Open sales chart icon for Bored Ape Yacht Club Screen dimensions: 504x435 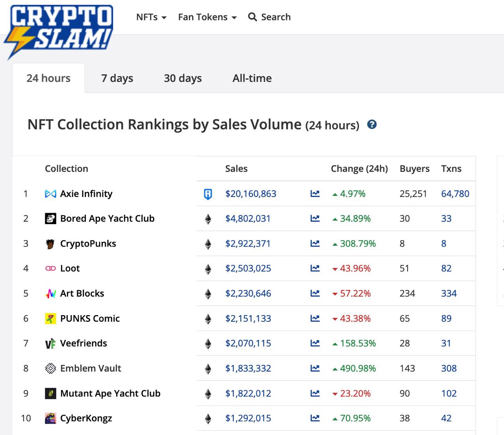pyautogui.click(x=315, y=218)
